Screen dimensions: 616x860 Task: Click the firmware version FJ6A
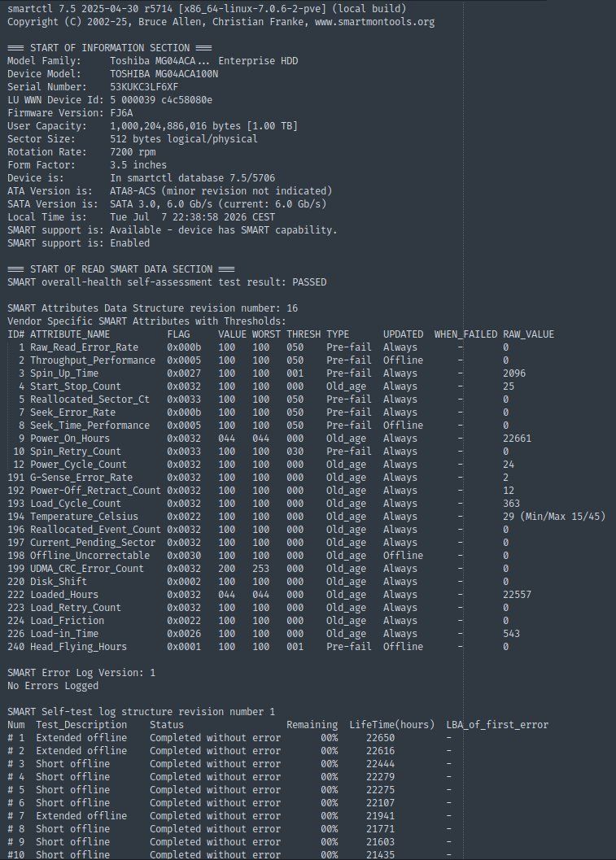tap(121, 113)
